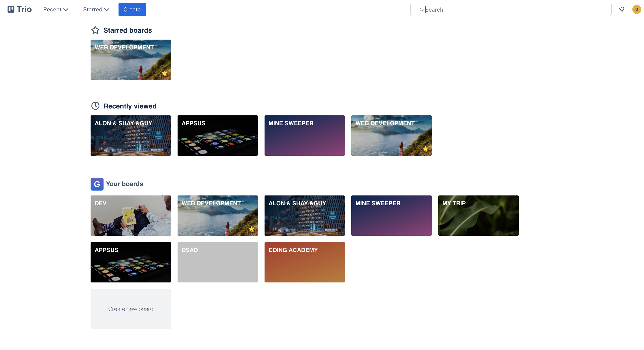Click the Your boards heading

[x=125, y=184]
